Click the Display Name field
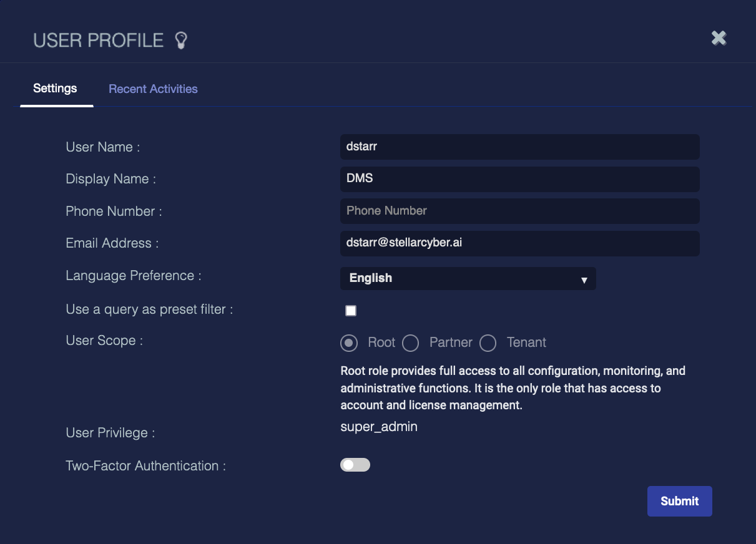The height and width of the screenshot is (544, 756). (x=519, y=179)
